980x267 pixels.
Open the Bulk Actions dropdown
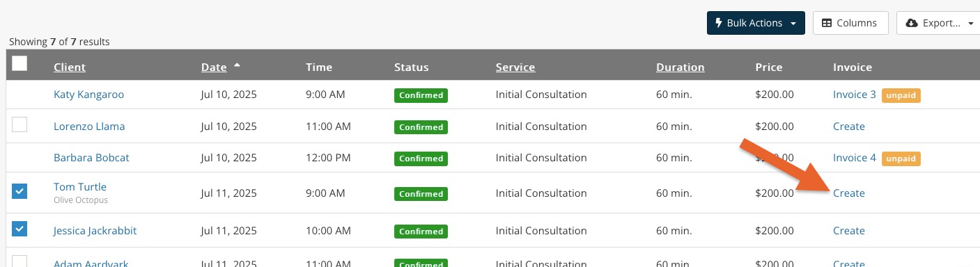(756, 23)
